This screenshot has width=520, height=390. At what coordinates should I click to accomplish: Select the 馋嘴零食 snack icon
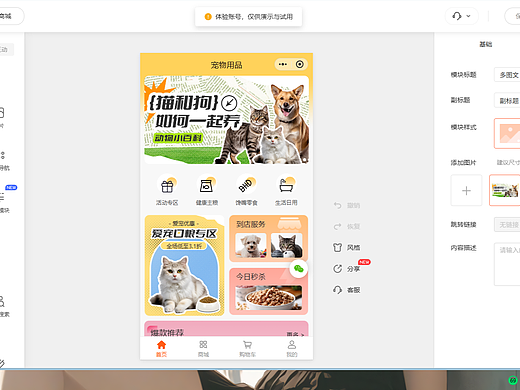pos(246,185)
